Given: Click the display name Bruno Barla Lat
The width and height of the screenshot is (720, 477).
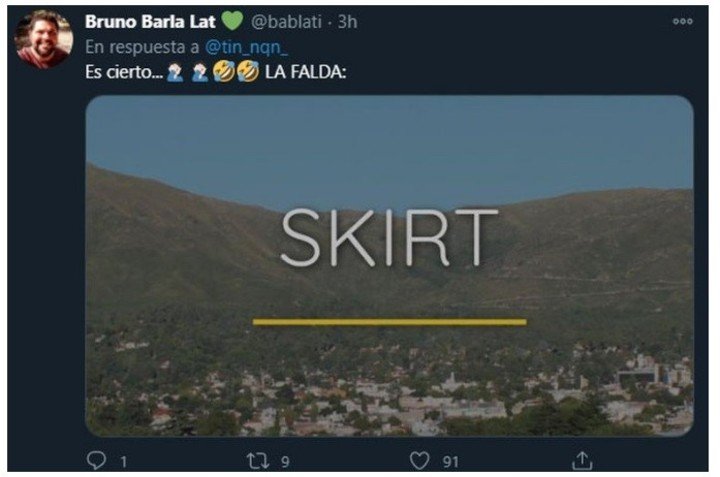Looking at the screenshot, I should [x=150, y=22].
